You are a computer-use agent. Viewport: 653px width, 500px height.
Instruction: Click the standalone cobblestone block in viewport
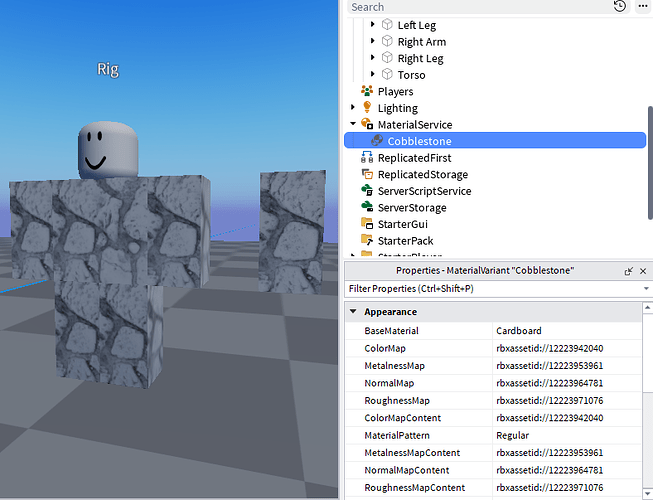click(x=292, y=231)
